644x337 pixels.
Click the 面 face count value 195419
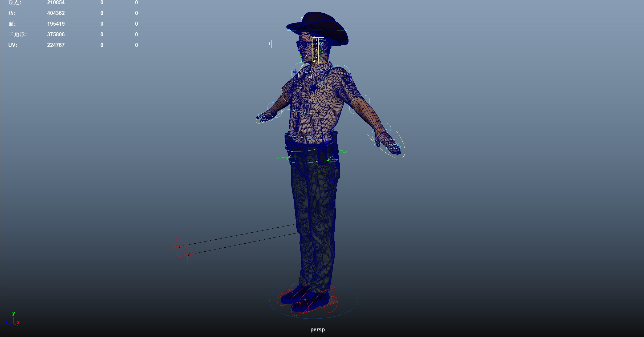tap(56, 24)
